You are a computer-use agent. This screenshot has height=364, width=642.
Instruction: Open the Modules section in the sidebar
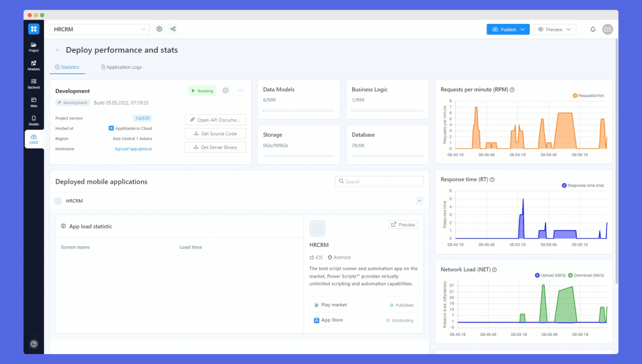34,65
